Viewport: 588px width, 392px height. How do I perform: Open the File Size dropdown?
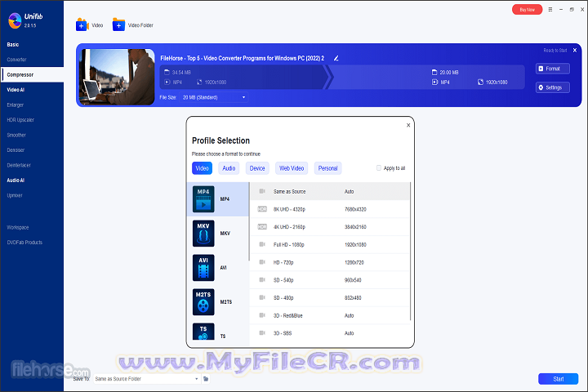coord(214,97)
